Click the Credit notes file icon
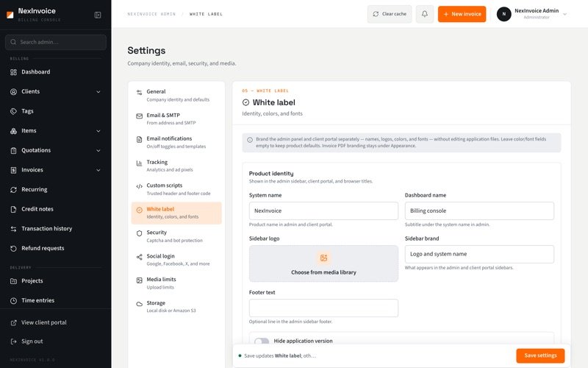The height and width of the screenshot is (368, 588). [x=13, y=209]
